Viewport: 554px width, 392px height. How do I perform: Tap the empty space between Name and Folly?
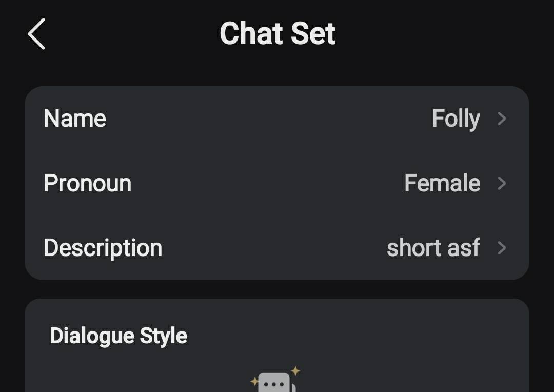point(267,119)
